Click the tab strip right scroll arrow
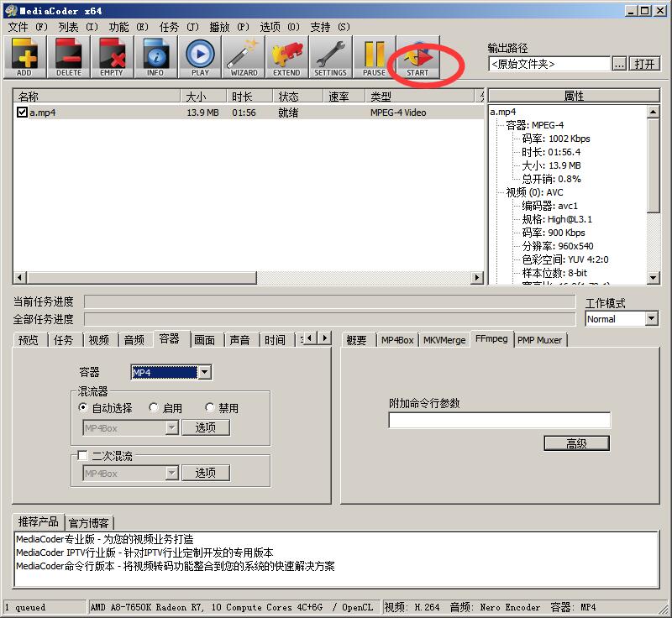Image resolution: width=672 pixels, height=618 pixels. tap(325, 338)
